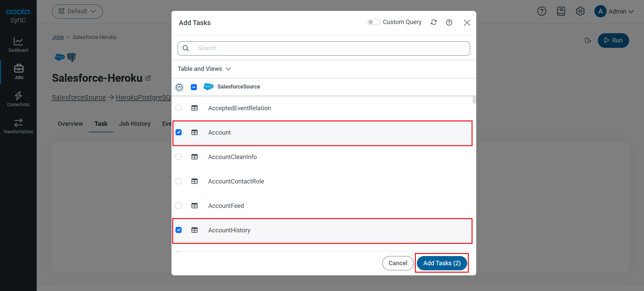Click the table icon for AcceptedEventRelation
Viewport: 644px width, 291px height.
(x=195, y=108)
